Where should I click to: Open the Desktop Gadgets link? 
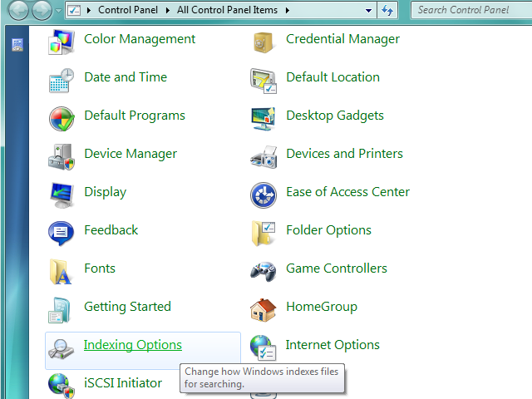point(335,116)
